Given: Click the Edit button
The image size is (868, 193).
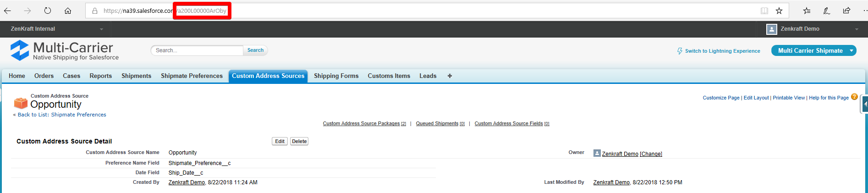Looking at the screenshot, I should point(280,141).
